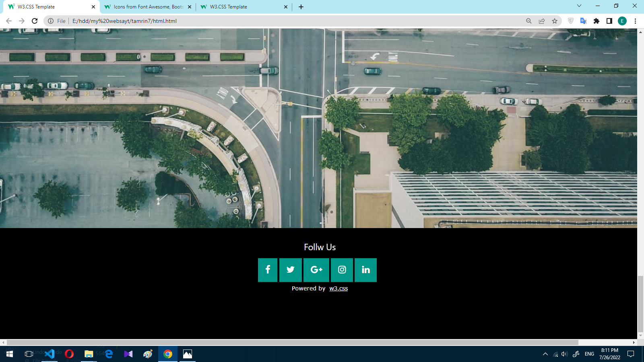Image resolution: width=644 pixels, height=362 pixels.
Task: Switch the ENG input language
Action: coord(589,354)
